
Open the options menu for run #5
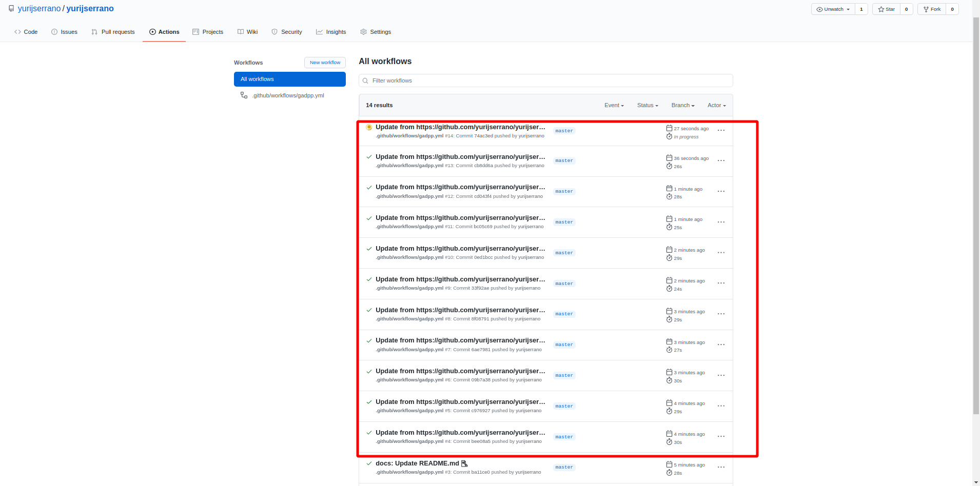coord(721,406)
